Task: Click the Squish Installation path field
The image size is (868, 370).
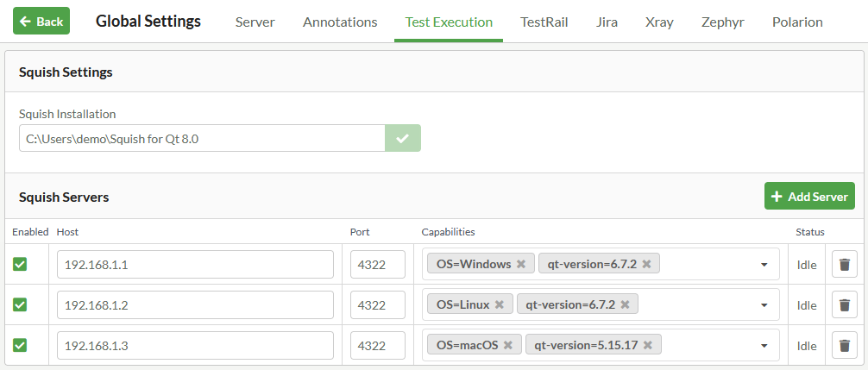Action: (x=201, y=138)
